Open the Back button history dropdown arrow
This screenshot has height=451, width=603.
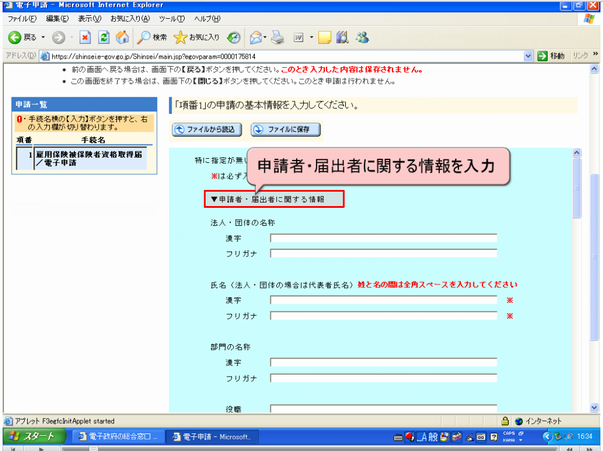(43, 37)
